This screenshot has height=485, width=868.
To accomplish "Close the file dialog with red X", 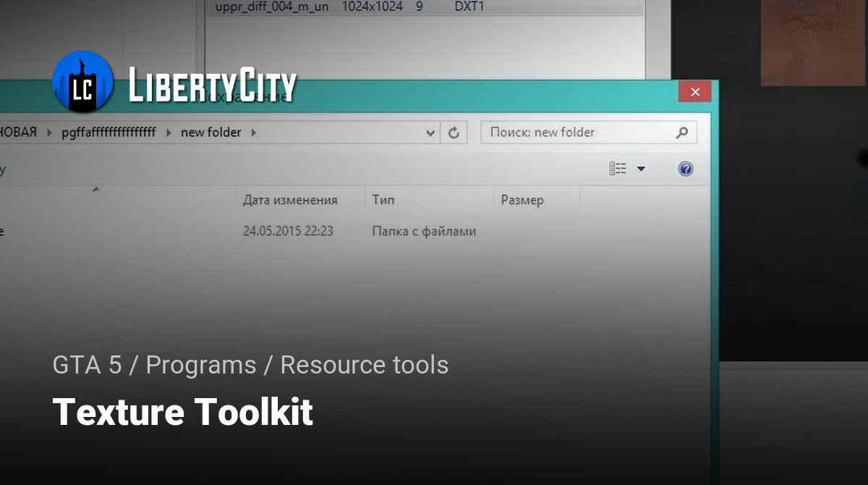I will (695, 92).
